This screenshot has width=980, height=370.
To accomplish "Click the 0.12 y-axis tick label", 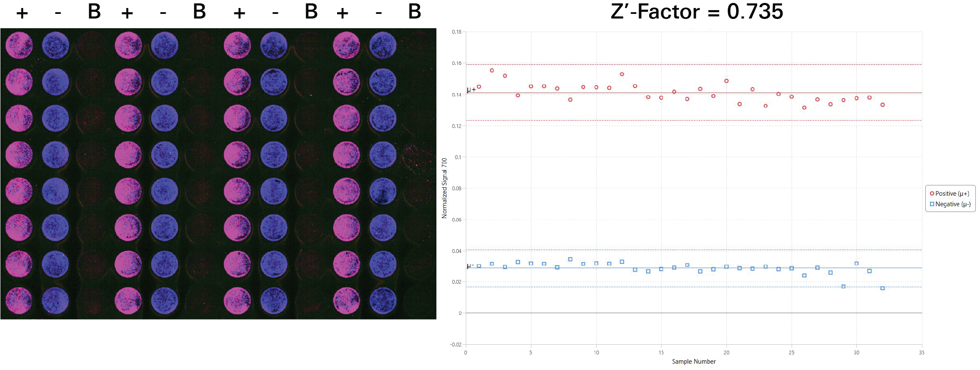I will point(457,126).
